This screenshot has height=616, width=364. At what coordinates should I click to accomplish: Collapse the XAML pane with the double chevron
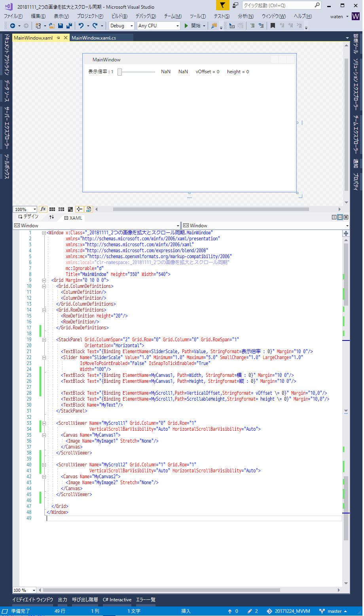click(346, 217)
